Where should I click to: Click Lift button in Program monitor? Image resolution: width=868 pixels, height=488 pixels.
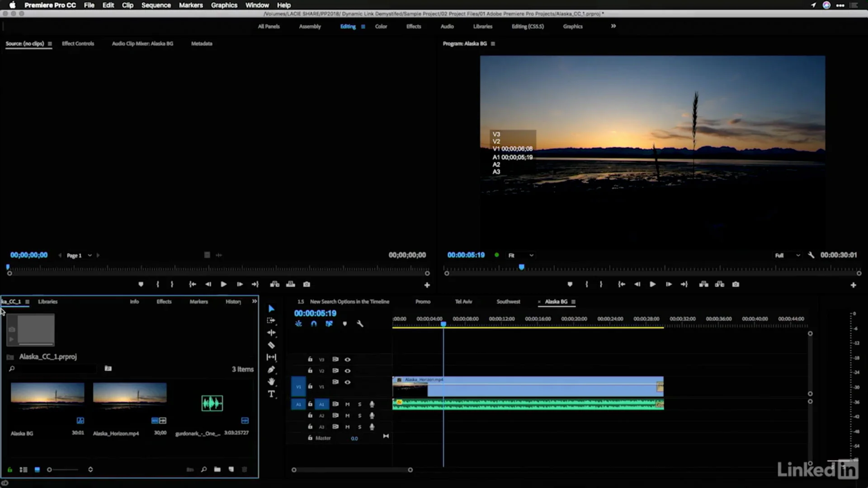pos(703,284)
